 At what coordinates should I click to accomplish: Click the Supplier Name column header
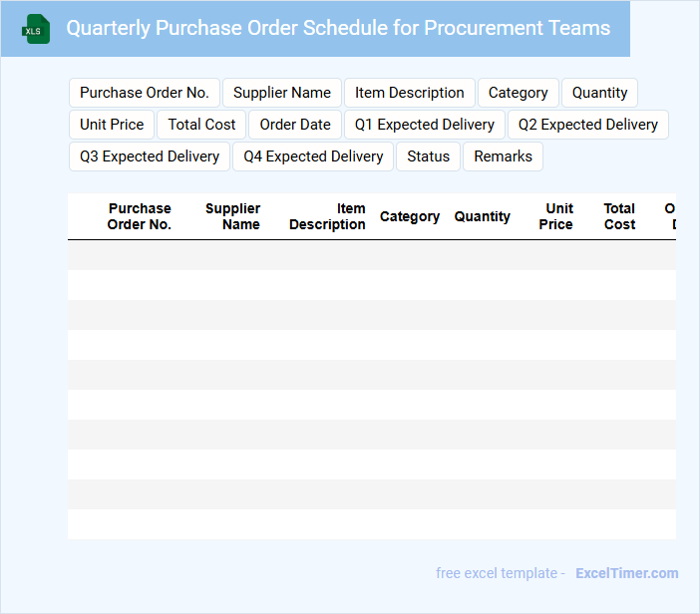[x=233, y=216]
